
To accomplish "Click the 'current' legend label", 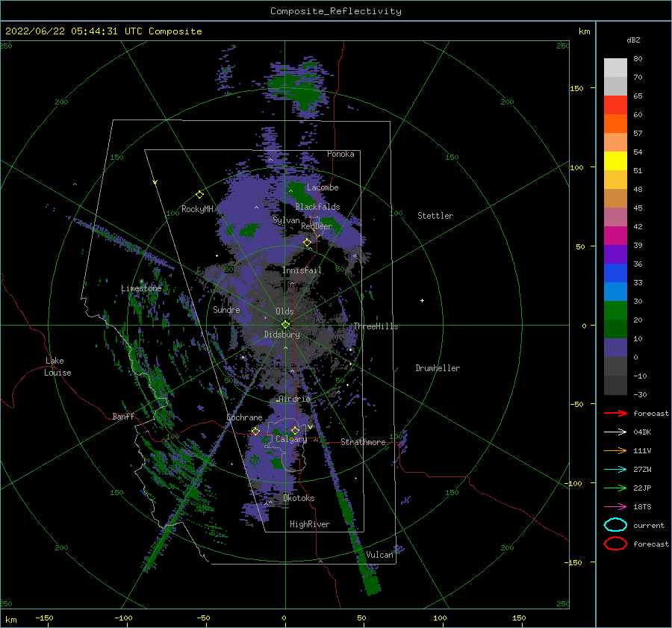I will [x=649, y=526].
